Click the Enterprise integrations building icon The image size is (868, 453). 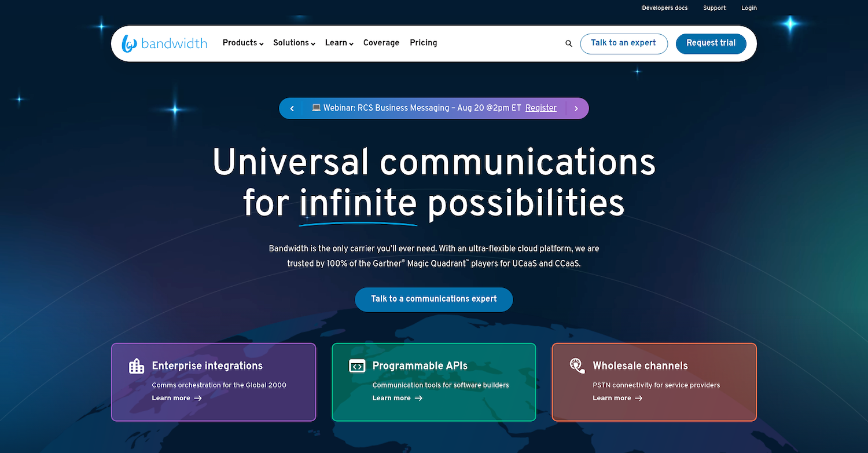137,366
